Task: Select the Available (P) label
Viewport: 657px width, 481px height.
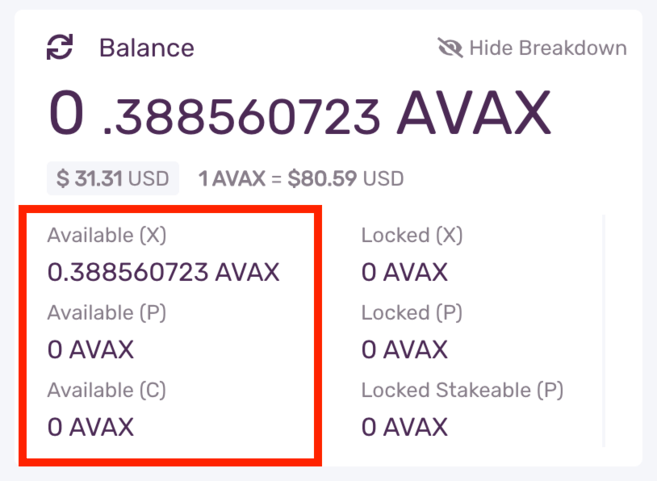Action: pyautogui.click(x=106, y=312)
